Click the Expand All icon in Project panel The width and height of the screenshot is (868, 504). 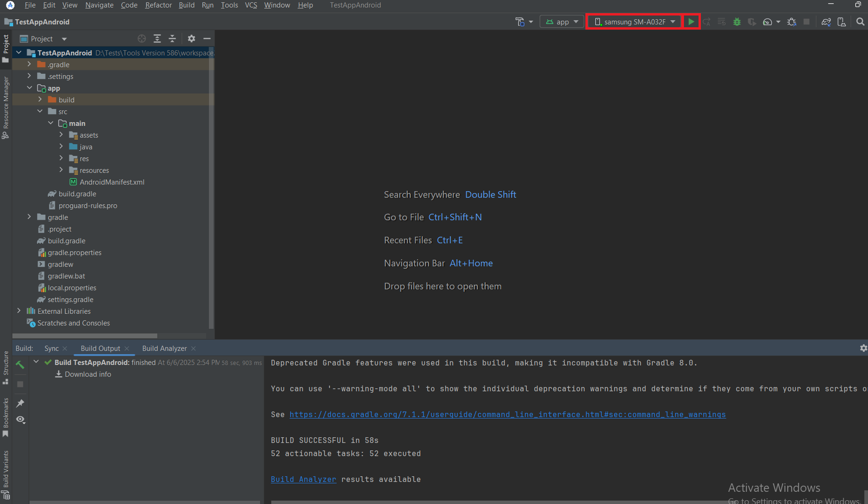point(157,39)
